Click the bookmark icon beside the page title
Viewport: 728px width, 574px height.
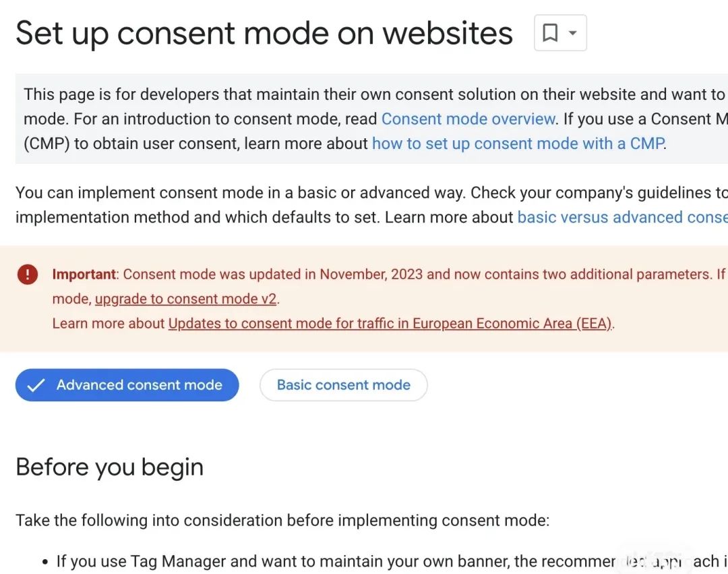[550, 33]
